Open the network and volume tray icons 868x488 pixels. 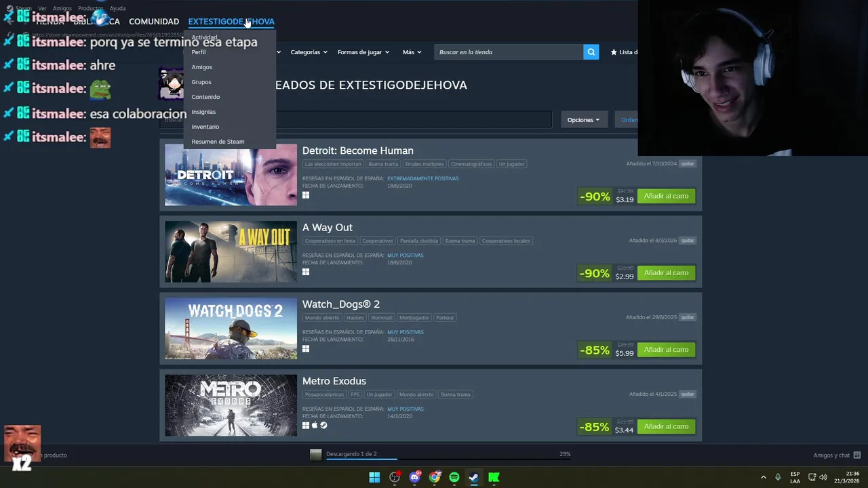click(818, 477)
